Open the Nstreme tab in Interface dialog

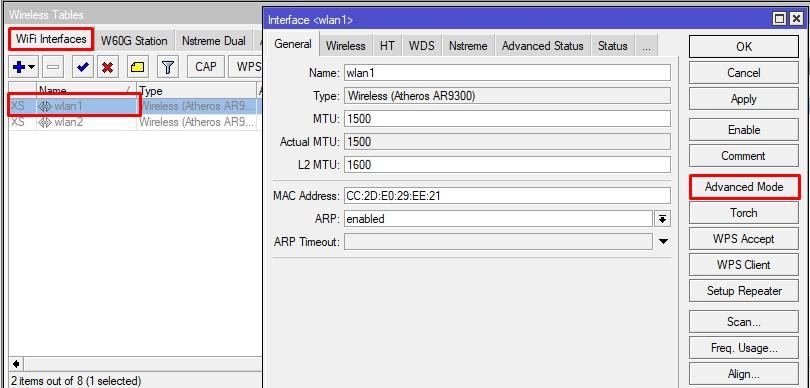pyautogui.click(x=468, y=45)
